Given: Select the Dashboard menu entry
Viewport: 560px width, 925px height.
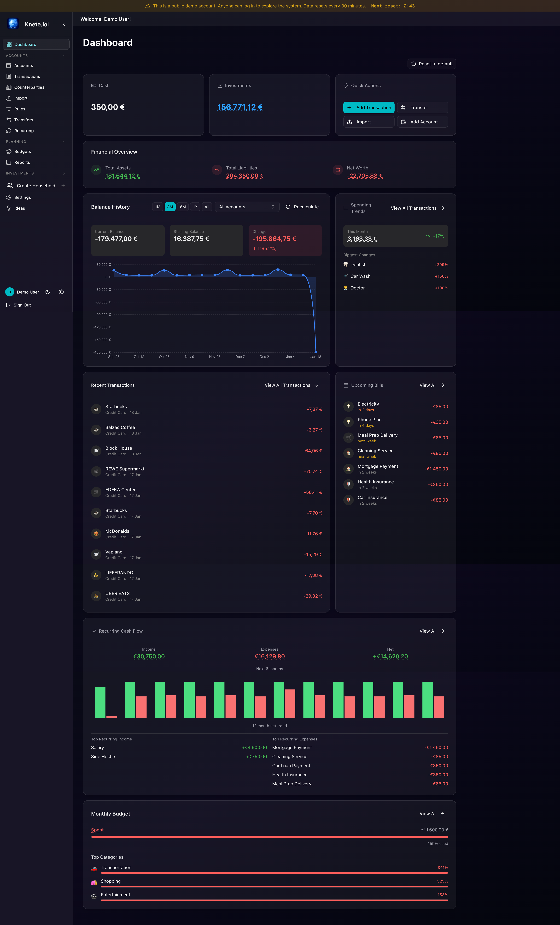Looking at the screenshot, I should coord(25,44).
